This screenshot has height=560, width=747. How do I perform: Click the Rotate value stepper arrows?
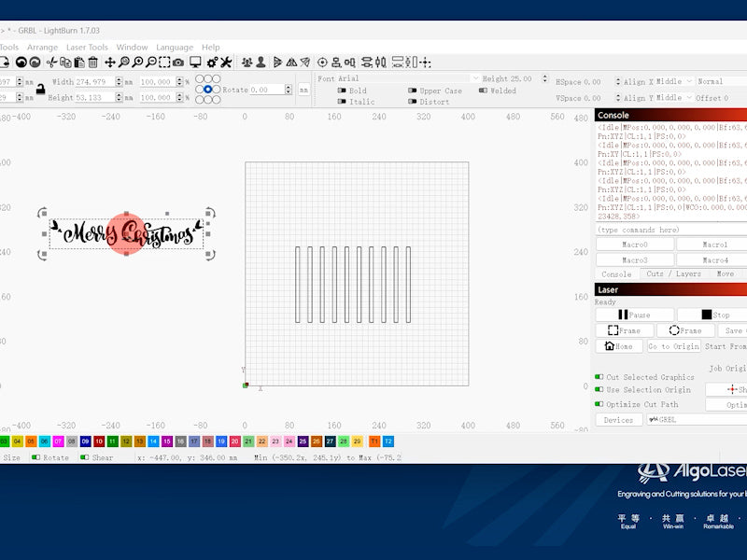[x=288, y=90]
